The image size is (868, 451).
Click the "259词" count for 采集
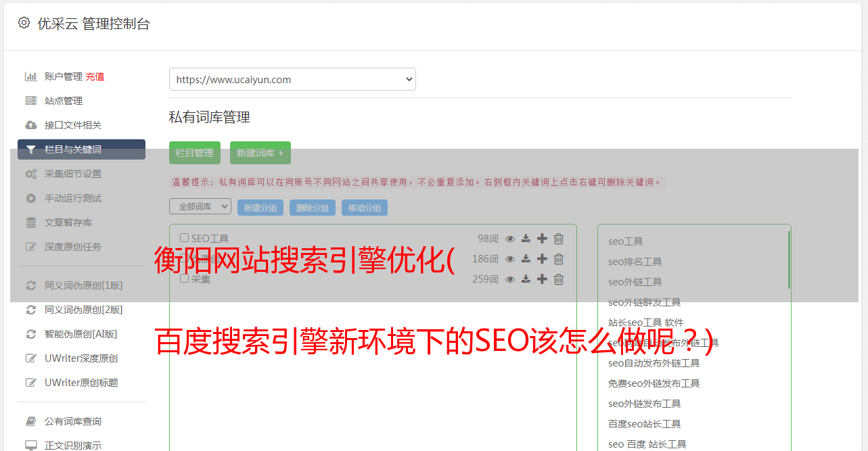click(485, 279)
